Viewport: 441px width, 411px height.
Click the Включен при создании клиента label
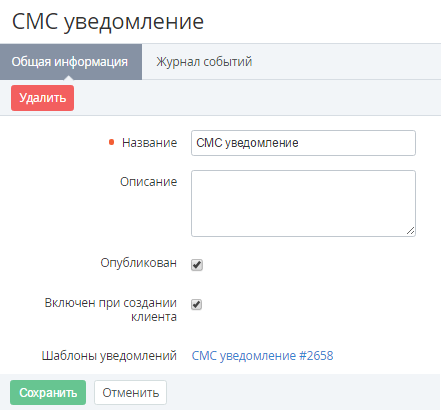[111, 310]
